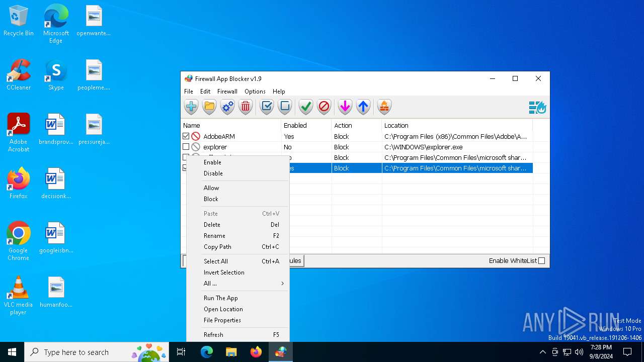Toggle the Enable WhiteList checkbox

pos(542,260)
